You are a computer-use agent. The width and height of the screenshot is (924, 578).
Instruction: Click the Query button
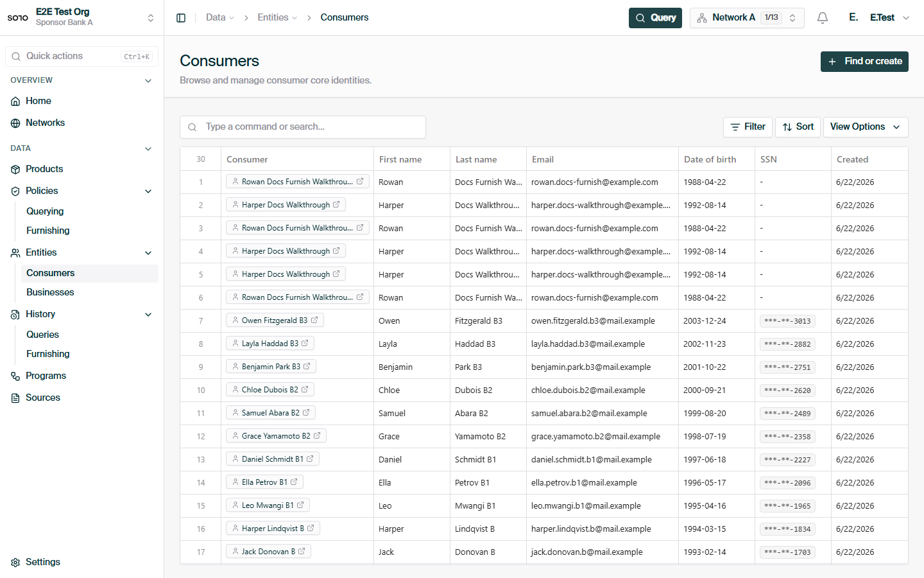(x=655, y=18)
